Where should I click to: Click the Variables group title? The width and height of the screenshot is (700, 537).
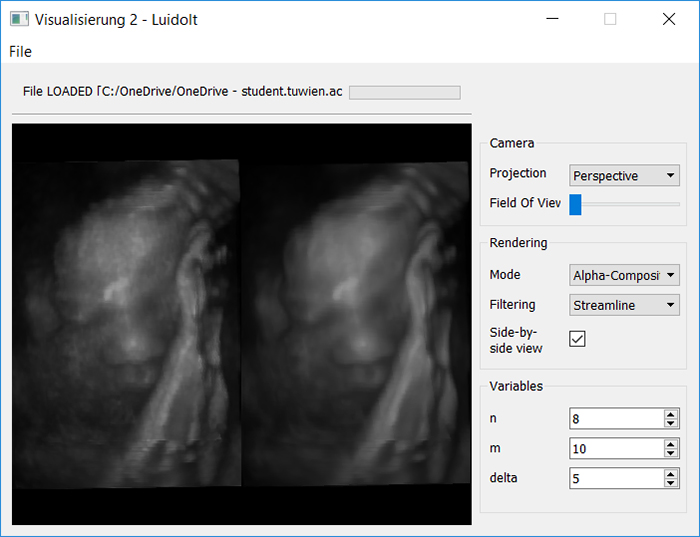coord(516,386)
